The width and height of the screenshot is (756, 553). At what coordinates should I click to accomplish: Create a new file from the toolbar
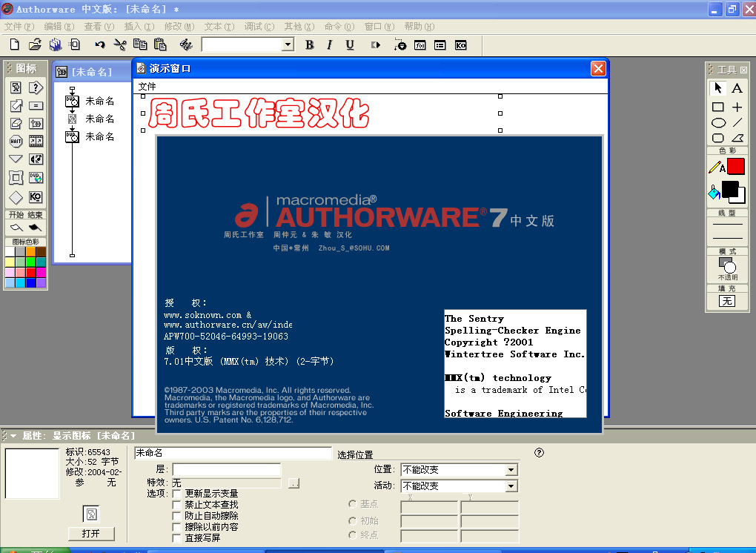[x=15, y=44]
